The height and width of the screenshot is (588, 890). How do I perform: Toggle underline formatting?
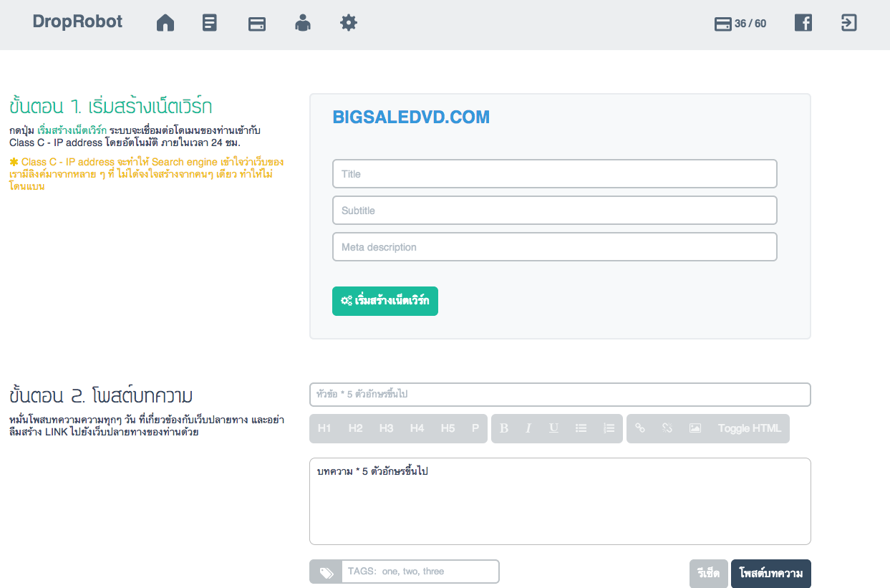point(553,428)
